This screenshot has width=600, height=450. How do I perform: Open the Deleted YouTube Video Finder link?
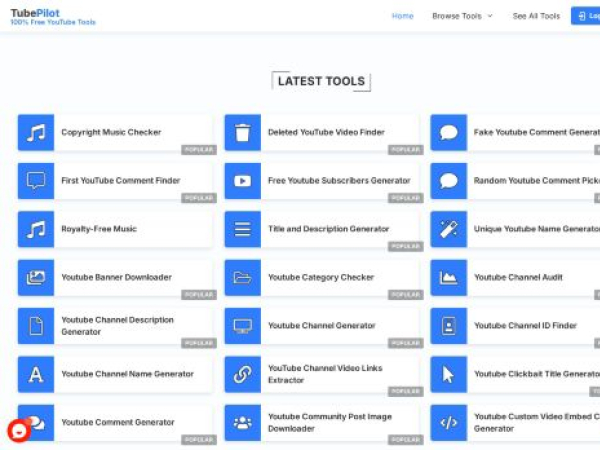pos(326,132)
